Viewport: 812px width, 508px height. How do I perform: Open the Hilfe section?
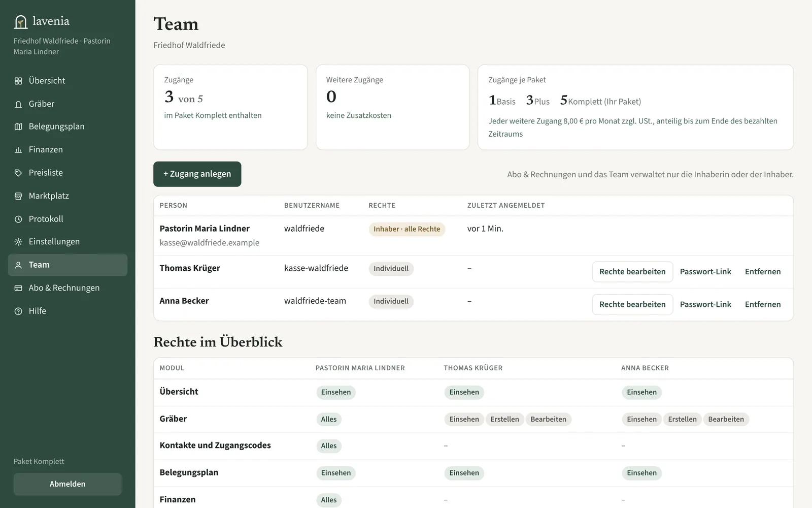pyautogui.click(x=67, y=311)
